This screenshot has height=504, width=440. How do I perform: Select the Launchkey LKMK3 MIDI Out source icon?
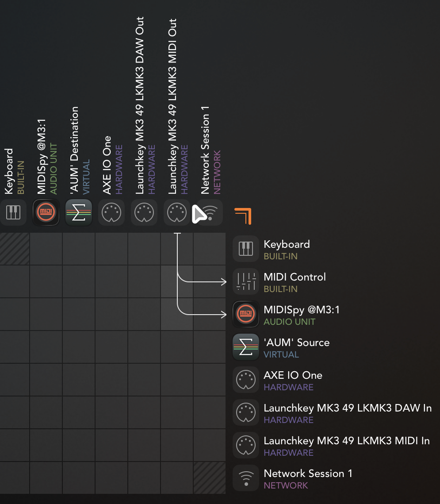point(177,212)
